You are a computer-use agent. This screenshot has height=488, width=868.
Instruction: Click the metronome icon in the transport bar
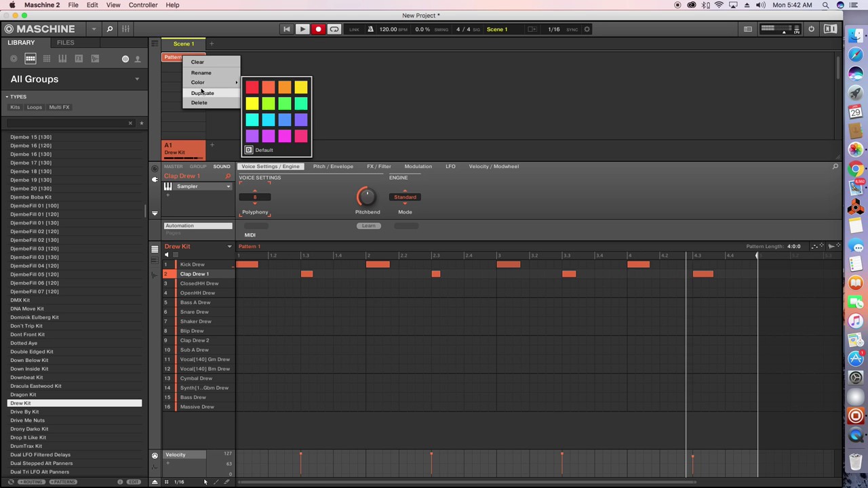(370, 29)
